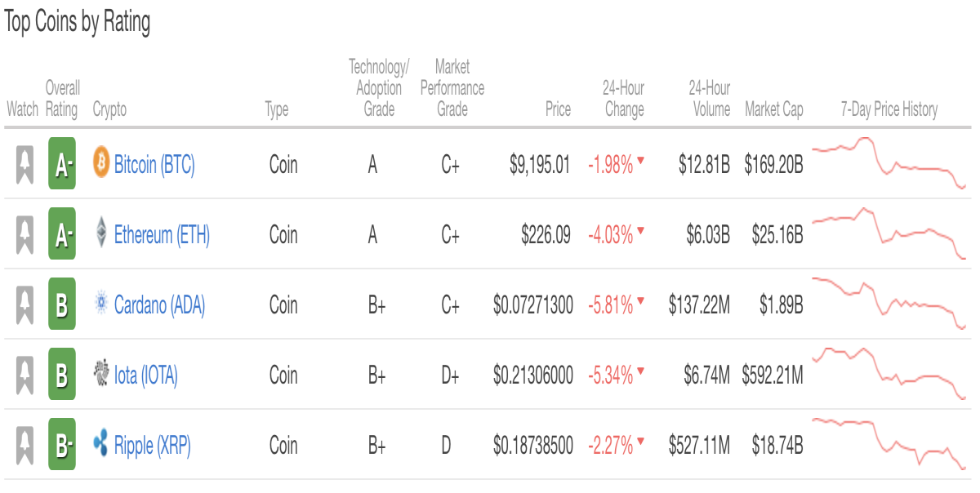Click the Overall Rating column header
Image resolution: width=980 pixels, height=493 pixels.
click(62, 99)
